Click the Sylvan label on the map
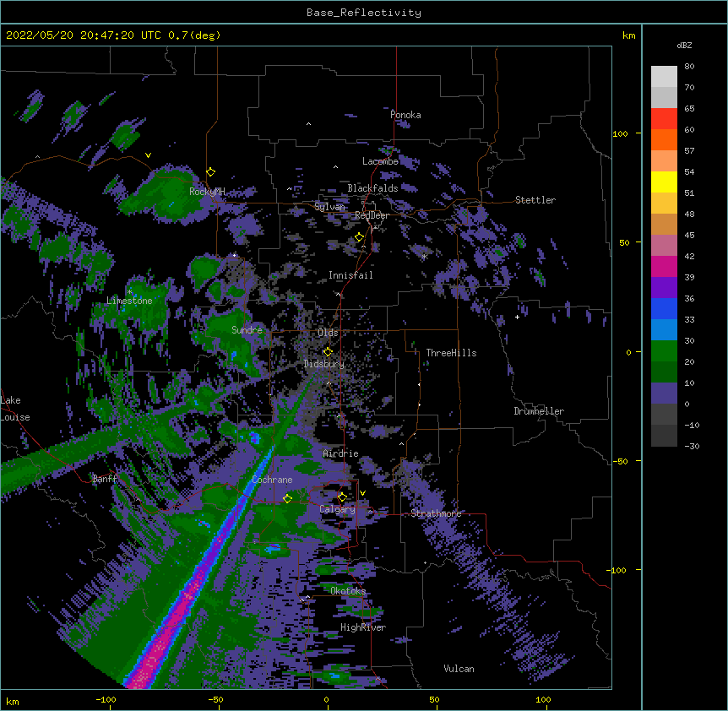728x711 pixels. coord(329,207)
